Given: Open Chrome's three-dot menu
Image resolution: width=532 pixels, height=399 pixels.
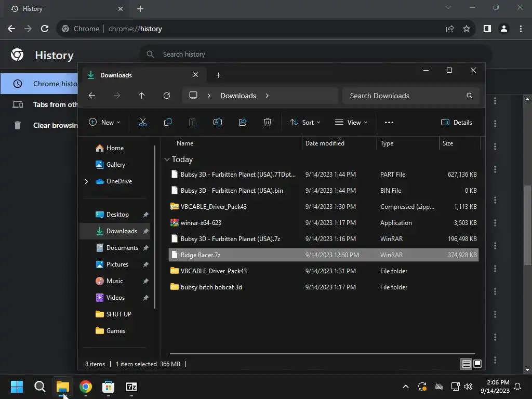Looking at the screenshot, I should pos(521,29).
